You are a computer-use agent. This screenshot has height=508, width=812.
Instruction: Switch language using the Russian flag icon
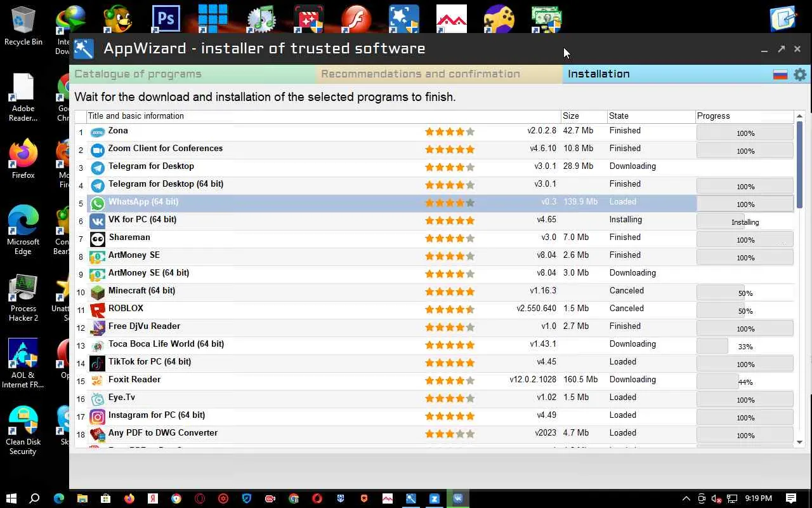780,74
